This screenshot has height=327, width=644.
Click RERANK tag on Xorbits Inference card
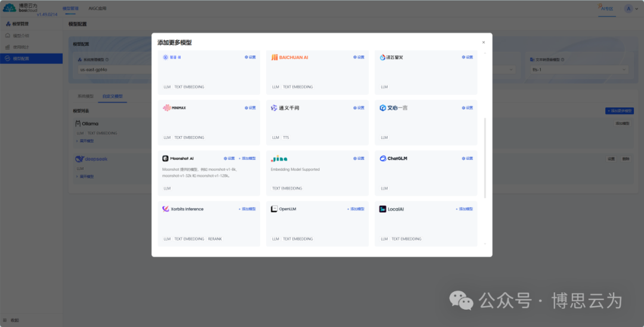pos(215,239)
